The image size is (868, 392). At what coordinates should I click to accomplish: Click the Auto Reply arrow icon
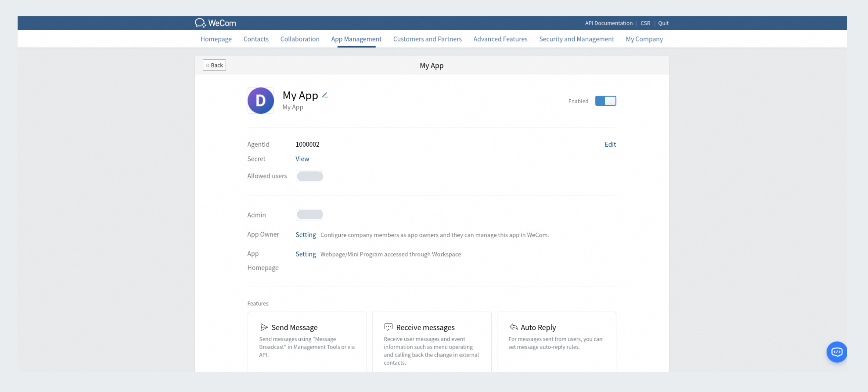[513, 327]
